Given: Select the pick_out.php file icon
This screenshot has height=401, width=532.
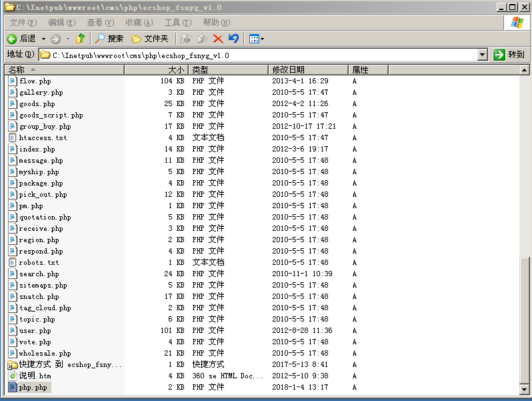Looking at the screenshot, I should pos(12,195).
